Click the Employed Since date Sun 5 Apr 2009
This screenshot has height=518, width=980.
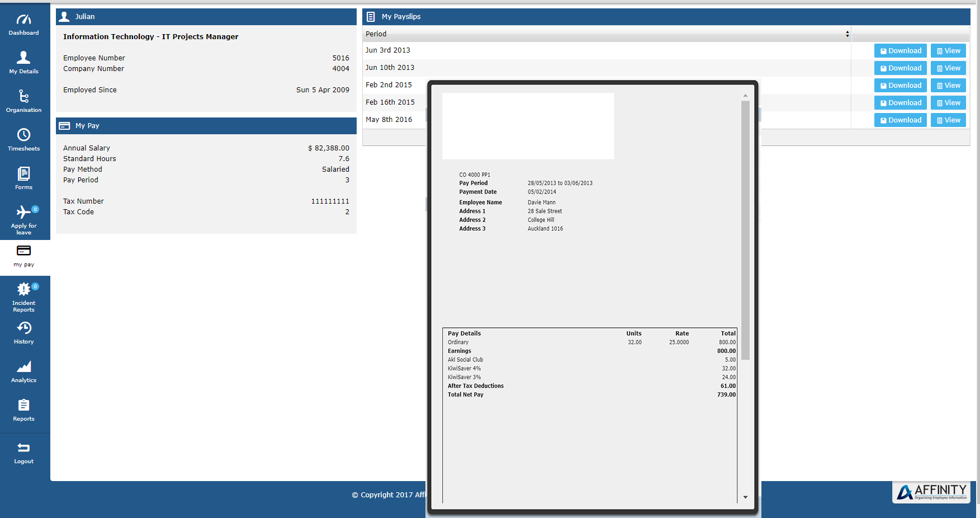pyautogui.click(x=323, y=90)
